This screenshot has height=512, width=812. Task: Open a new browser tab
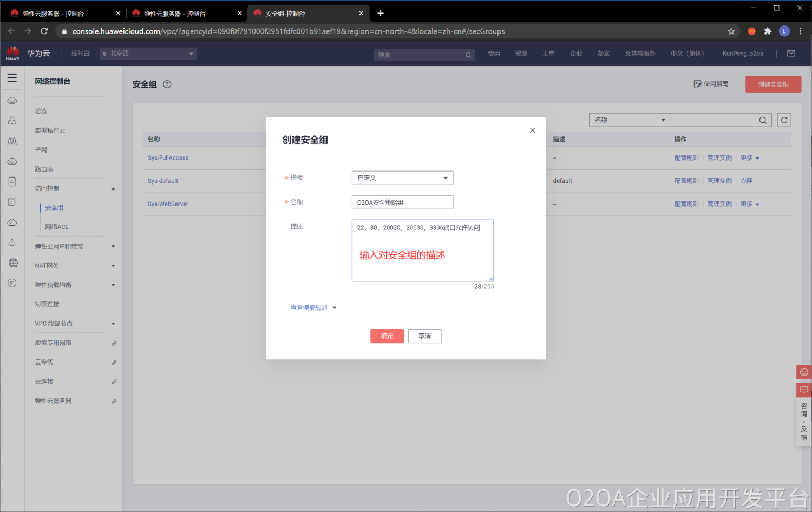click(x=381, y=13)
